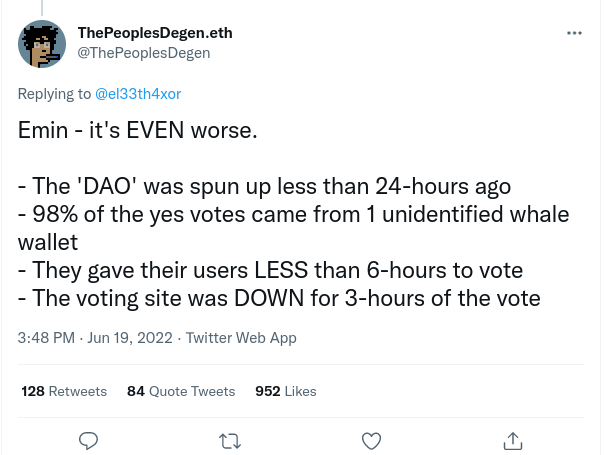Screen dimensions: 605x455
Task: Open the tweet's more options menu
Action: point(574,33)
